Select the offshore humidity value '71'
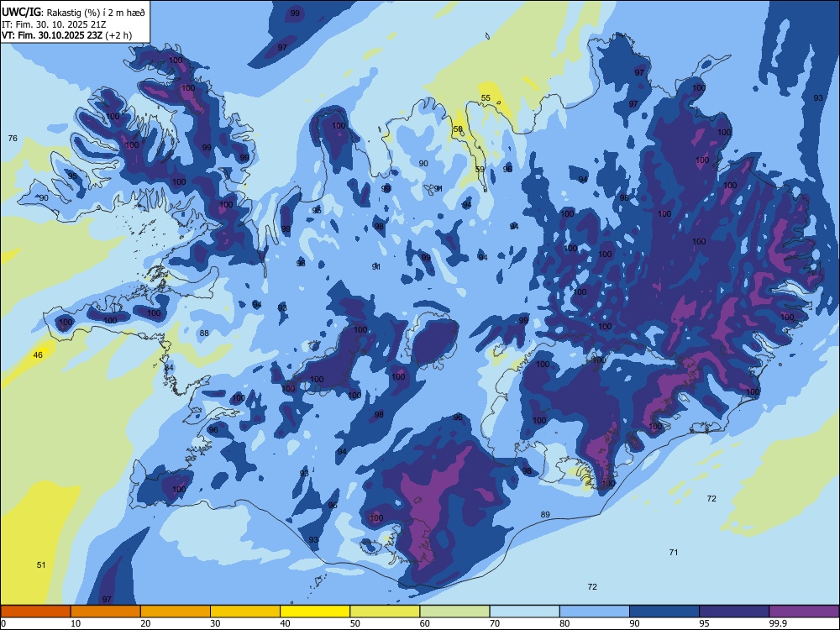The width and height of the screenshot is (840, 630). (x=674, y=552)
